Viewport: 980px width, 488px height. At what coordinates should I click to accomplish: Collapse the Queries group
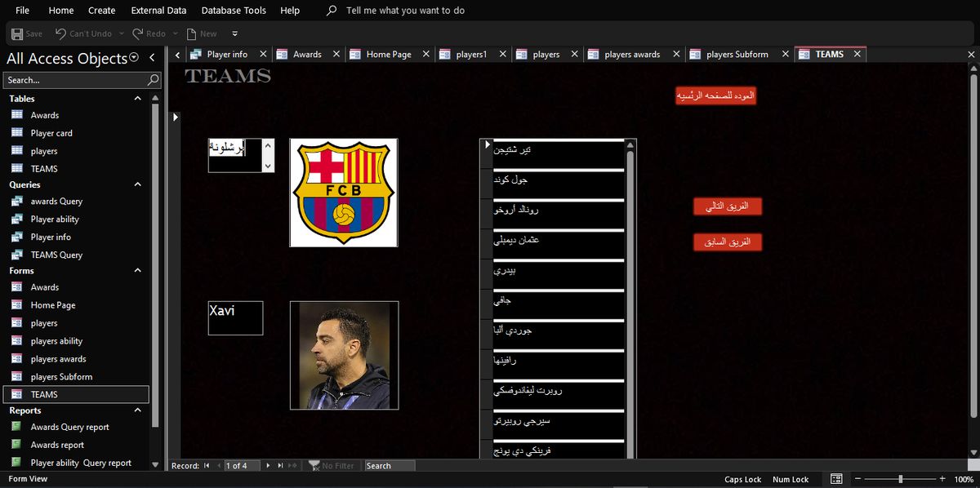tap(137, 184)
